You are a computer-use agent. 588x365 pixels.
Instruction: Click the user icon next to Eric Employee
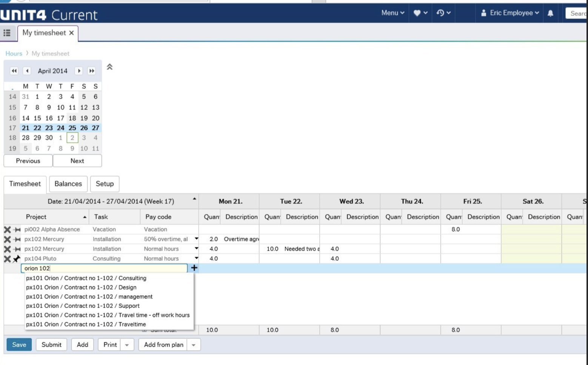click(x=484, y=12)
